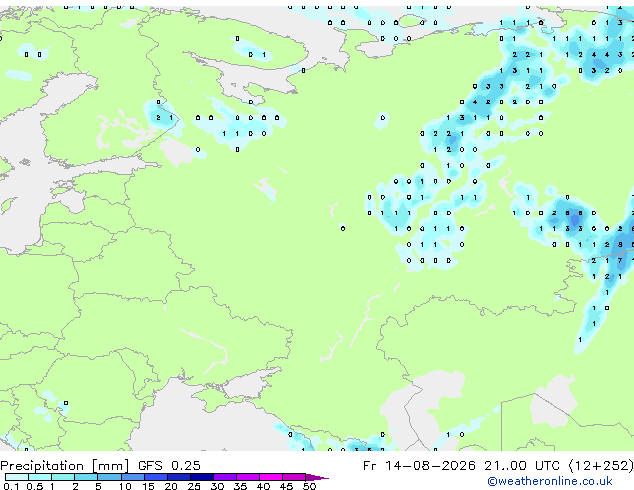The height and width of the screenshot is (490, 634).
Task: Pick the dark navy swatch between 25 and 30
Action: tap(201, 477)
